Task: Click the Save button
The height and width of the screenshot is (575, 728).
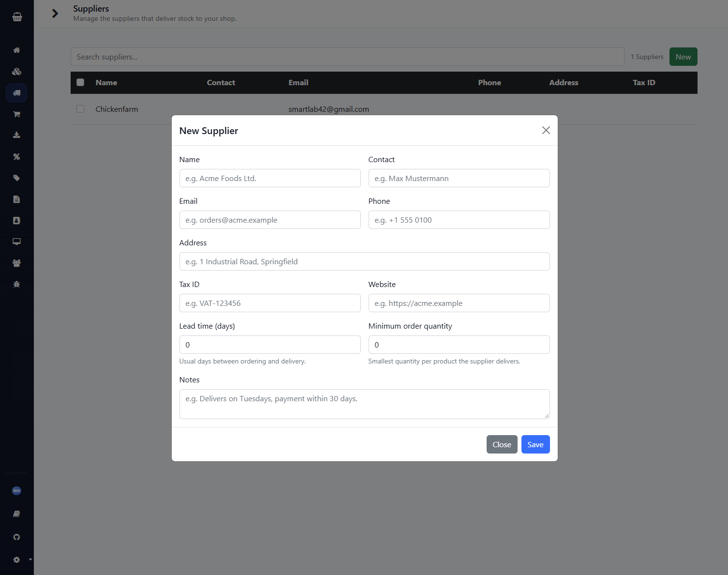Action: point(535,444)
